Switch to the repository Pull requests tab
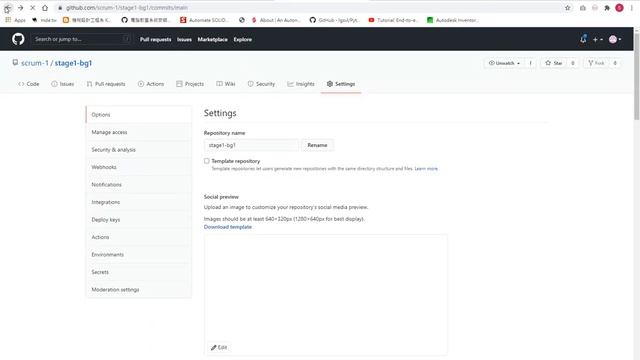The height and width of the screenshot is (360, 640). pos(106,84)
